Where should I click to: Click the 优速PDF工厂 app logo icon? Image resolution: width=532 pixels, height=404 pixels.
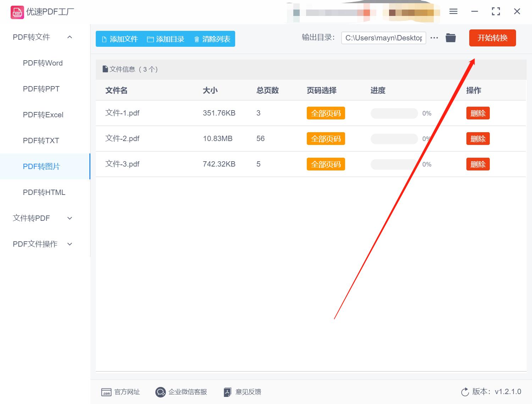pos(17,12)
